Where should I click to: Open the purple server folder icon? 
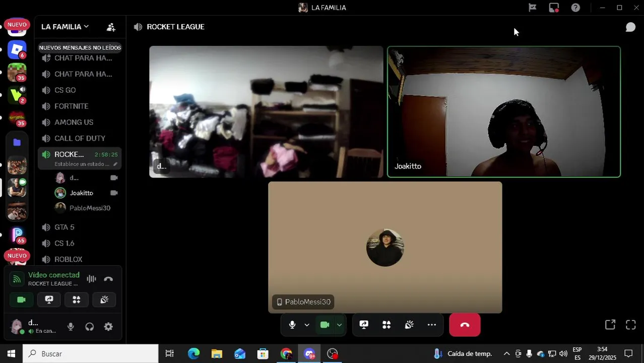pyautogui.click(x=17, y=143)
